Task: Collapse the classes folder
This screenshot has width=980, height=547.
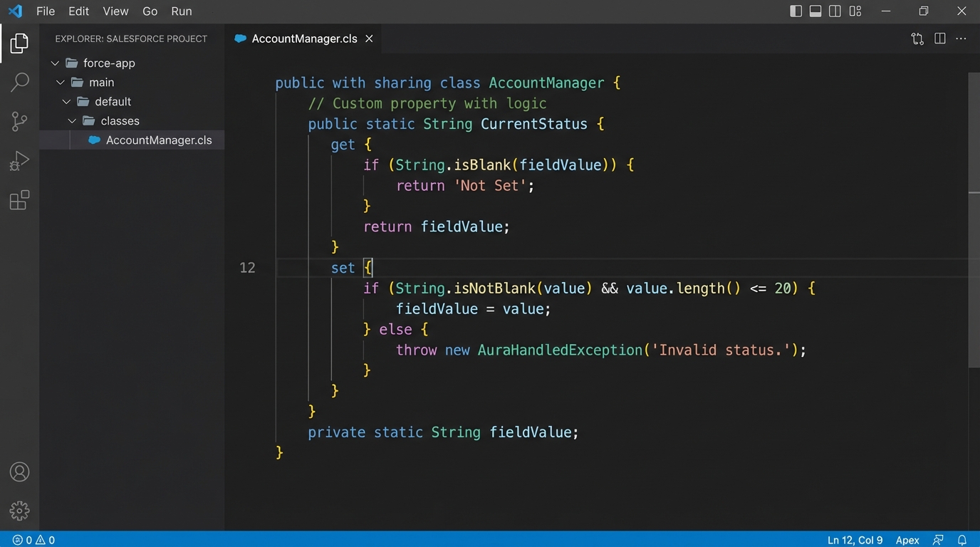Action: [x=72, y=120]
